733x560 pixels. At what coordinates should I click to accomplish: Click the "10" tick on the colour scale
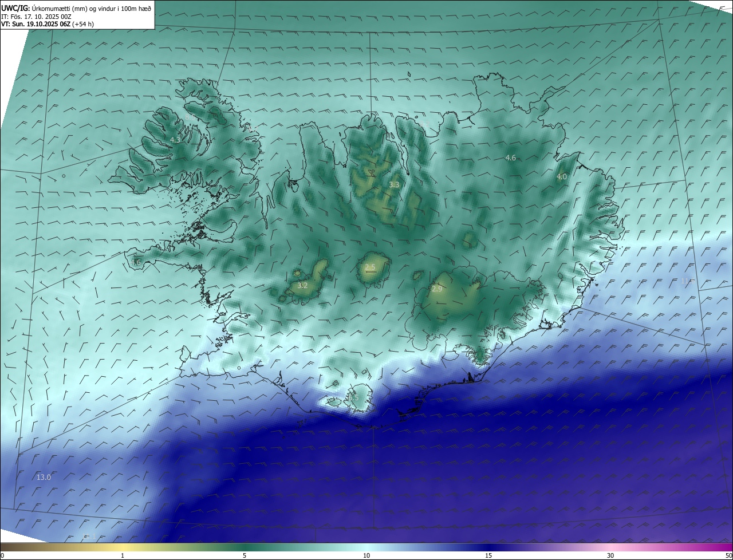coord(366,555)
